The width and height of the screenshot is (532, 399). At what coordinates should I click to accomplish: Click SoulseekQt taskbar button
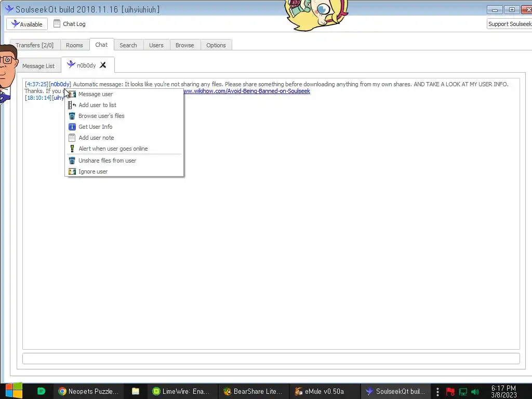(395, 391)
